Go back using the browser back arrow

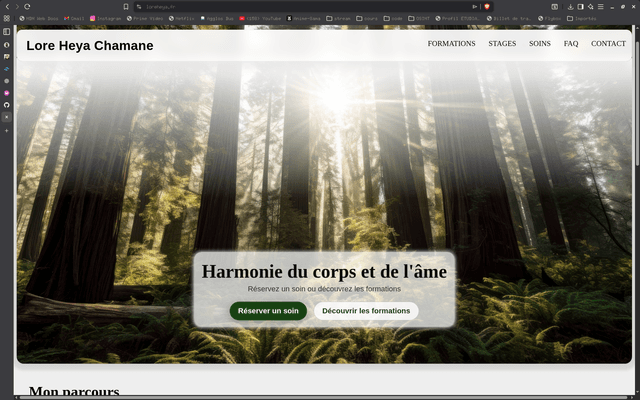[x=7, y=6]
